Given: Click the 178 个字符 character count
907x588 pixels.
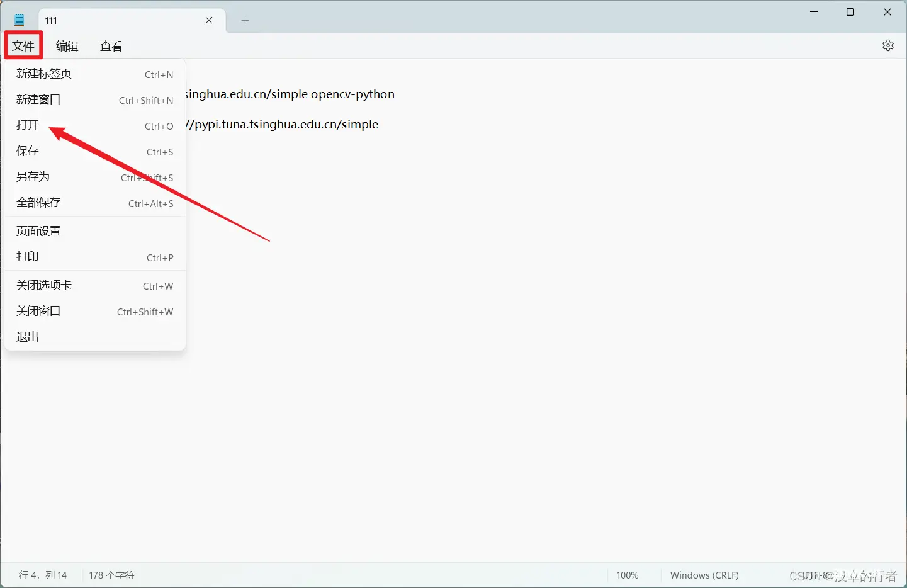Looking at the screenshot, I should click(112, 575).
